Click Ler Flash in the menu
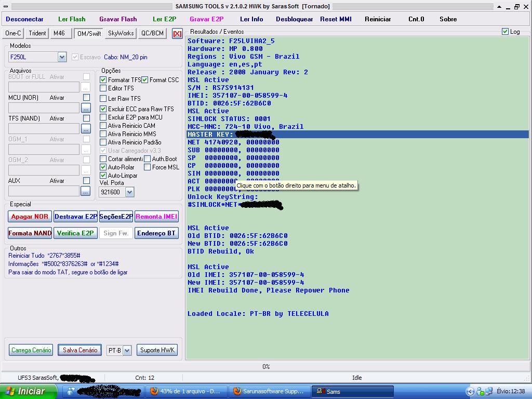The image size is (532, 399). 72,19
